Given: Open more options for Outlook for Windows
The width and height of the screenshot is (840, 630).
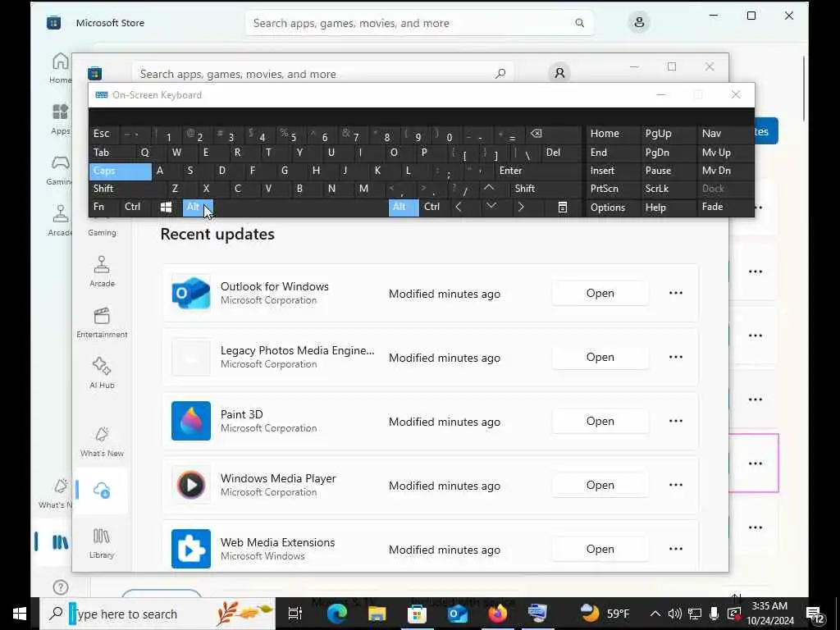Looking at the screenshot, I should [x=676, y=293].
